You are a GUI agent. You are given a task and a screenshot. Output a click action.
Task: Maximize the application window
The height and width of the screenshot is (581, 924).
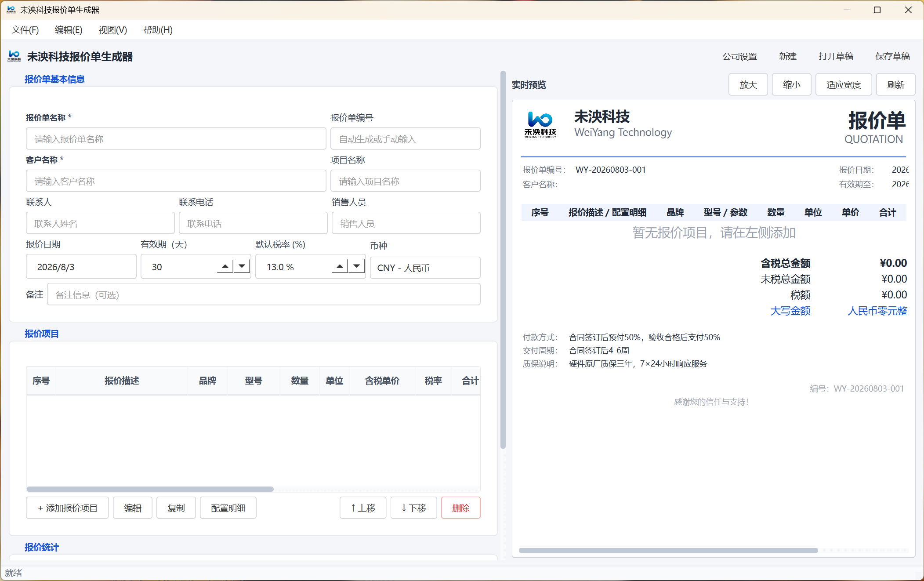coord(877,10)
